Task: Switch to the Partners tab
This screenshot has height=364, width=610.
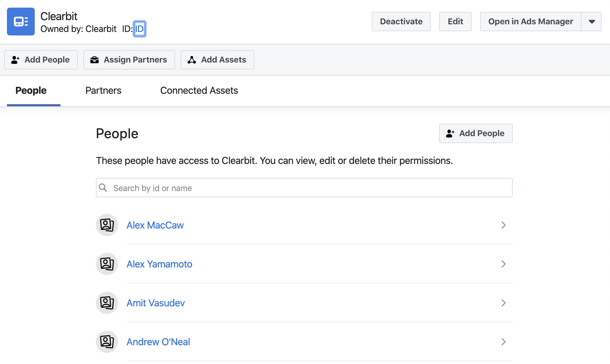Action: (x=104, y=90)
